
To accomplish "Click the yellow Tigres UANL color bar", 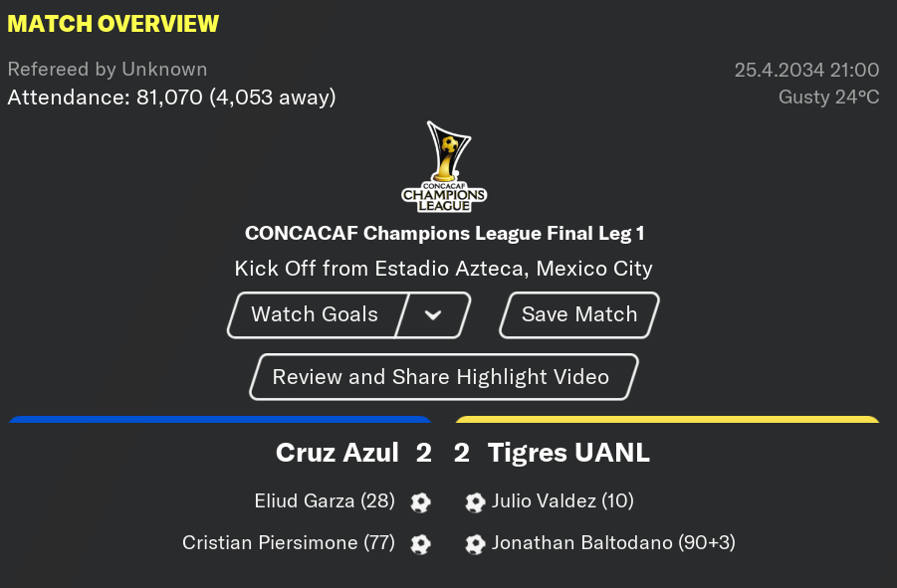I will pyautogui.click(x=668, y=420).
